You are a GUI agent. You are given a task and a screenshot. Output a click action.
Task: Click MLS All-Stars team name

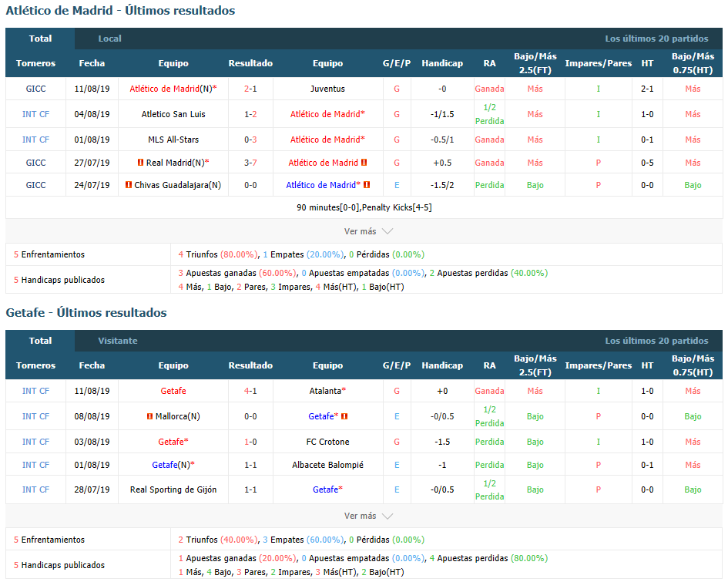[x=173, y=140]
